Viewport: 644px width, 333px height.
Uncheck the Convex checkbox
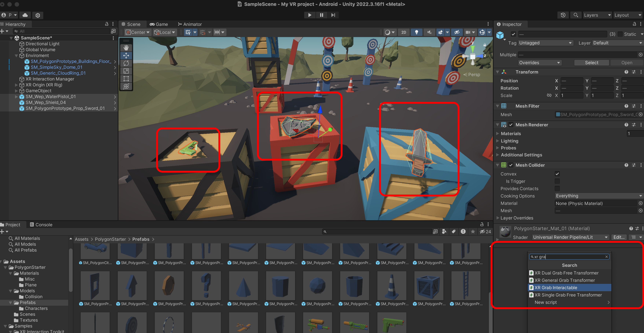557,174
